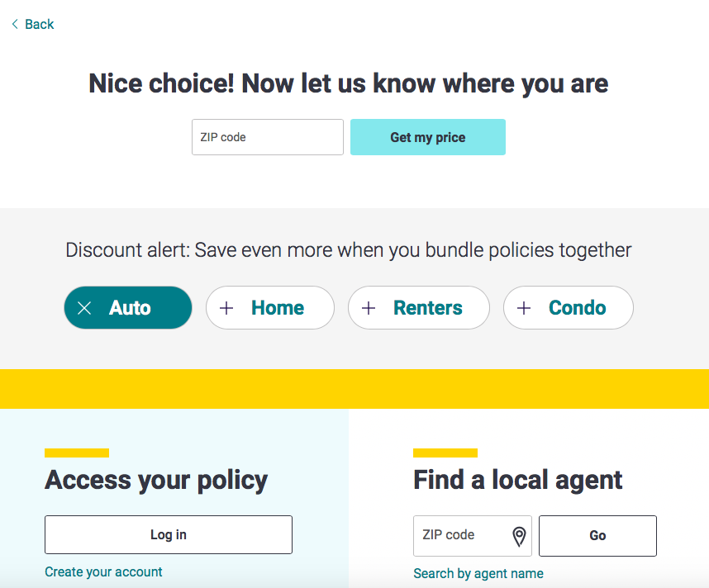Deselect the Auto policy toggle

click(x=128, y=308)
